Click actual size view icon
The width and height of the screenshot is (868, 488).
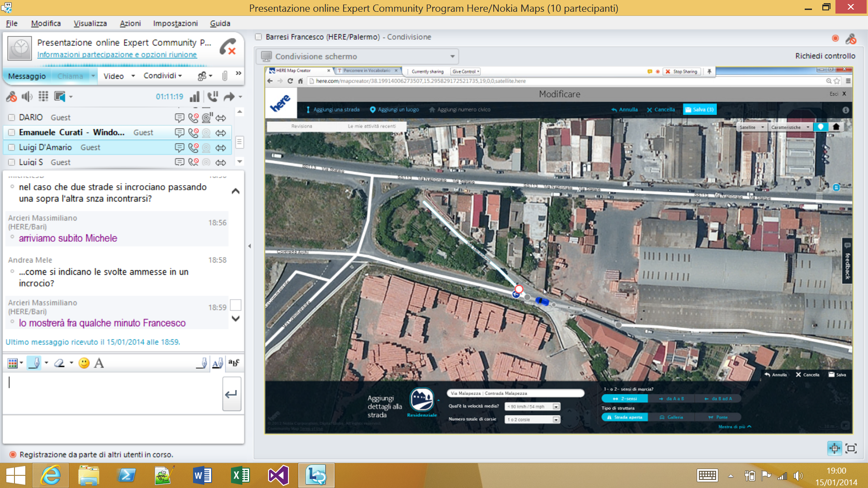(x=851, y=448)
